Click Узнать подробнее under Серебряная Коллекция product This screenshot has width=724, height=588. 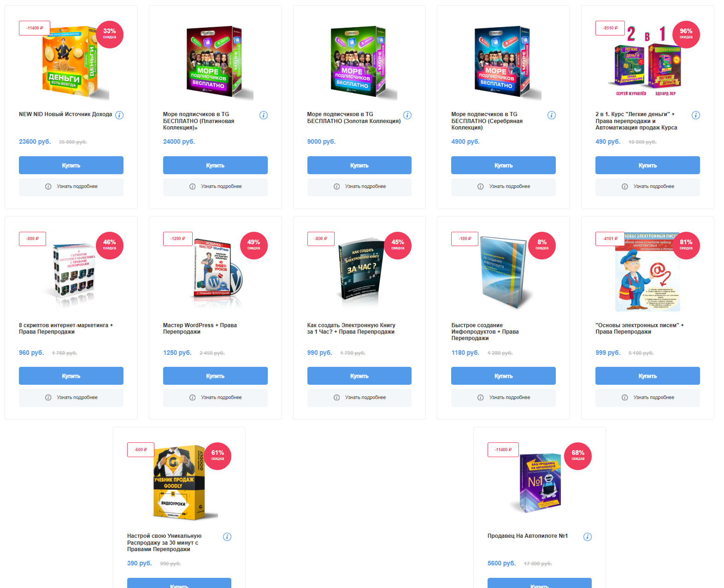[503, 187]
